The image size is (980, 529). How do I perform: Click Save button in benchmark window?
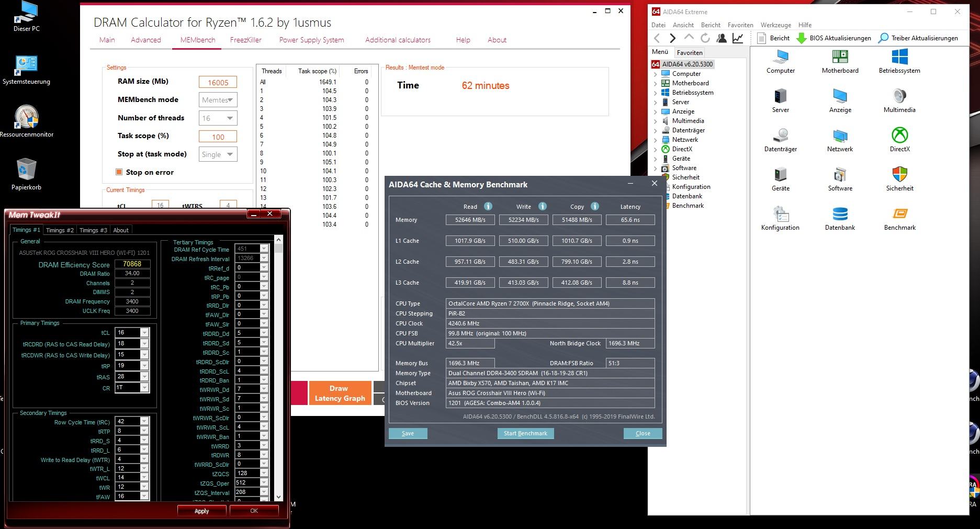coord(408,433)
